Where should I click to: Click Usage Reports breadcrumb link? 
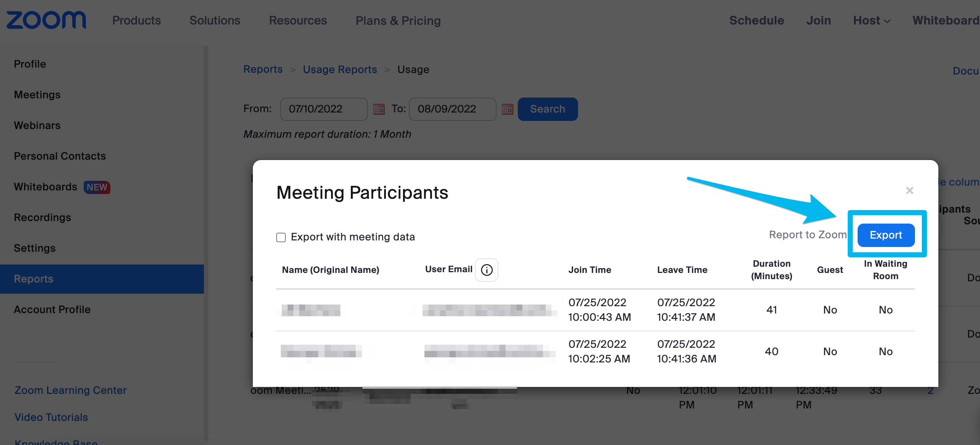tap(340, 70)
